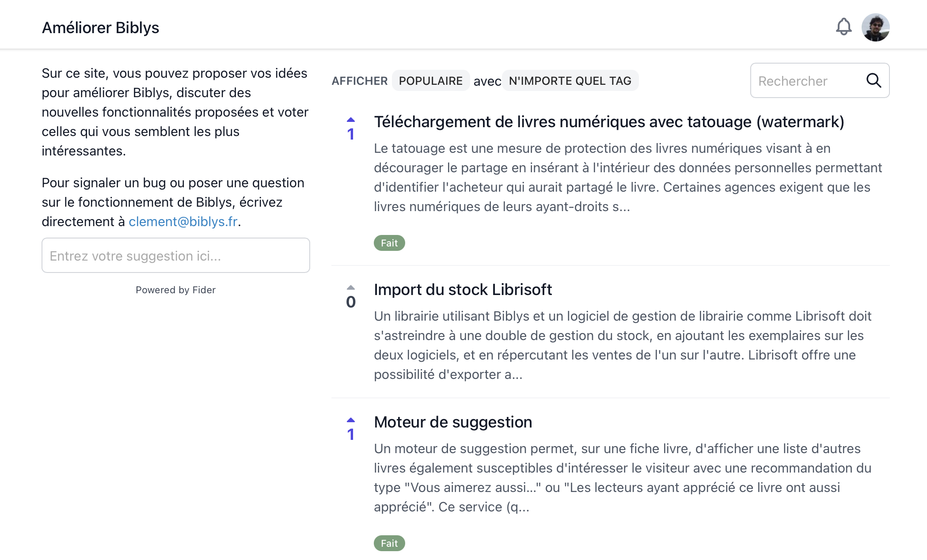The image size is (927, 560).
Task: Click the suggestion input field
Action: (175, 256)
